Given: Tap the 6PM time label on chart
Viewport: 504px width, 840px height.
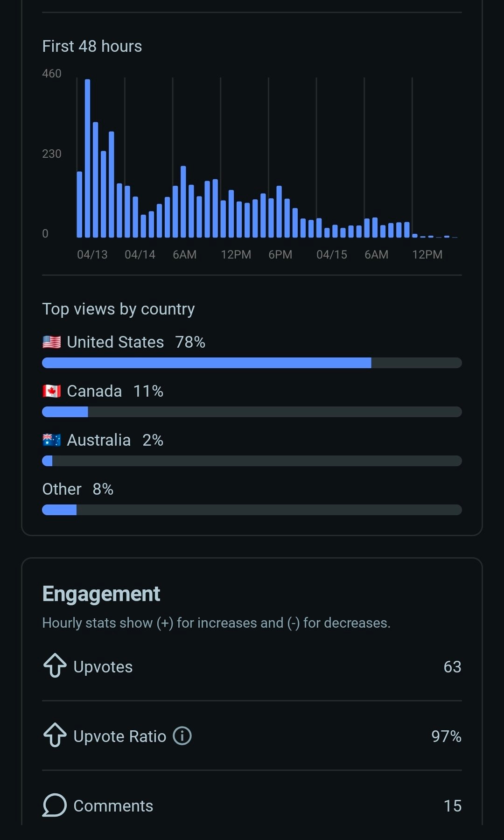Looking at the screenshot, I should [280, 255].
